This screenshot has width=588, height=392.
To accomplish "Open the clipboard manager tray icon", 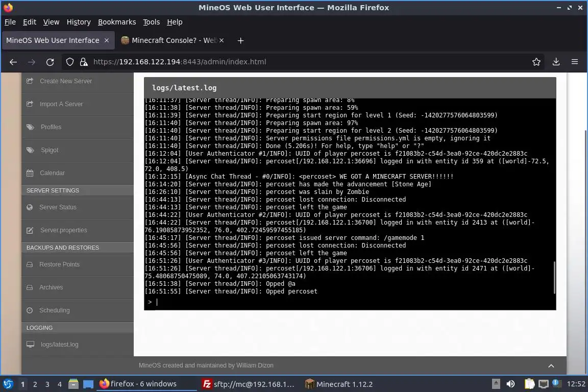I will (529, 384).
